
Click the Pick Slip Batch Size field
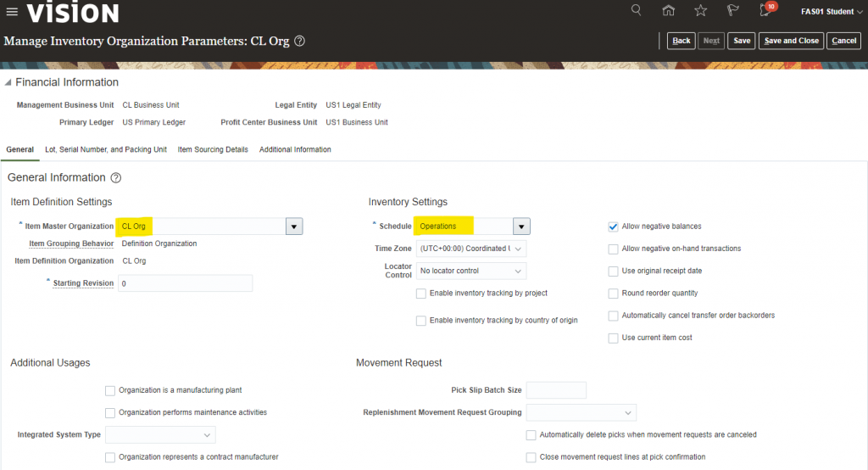tap(556, 390)
